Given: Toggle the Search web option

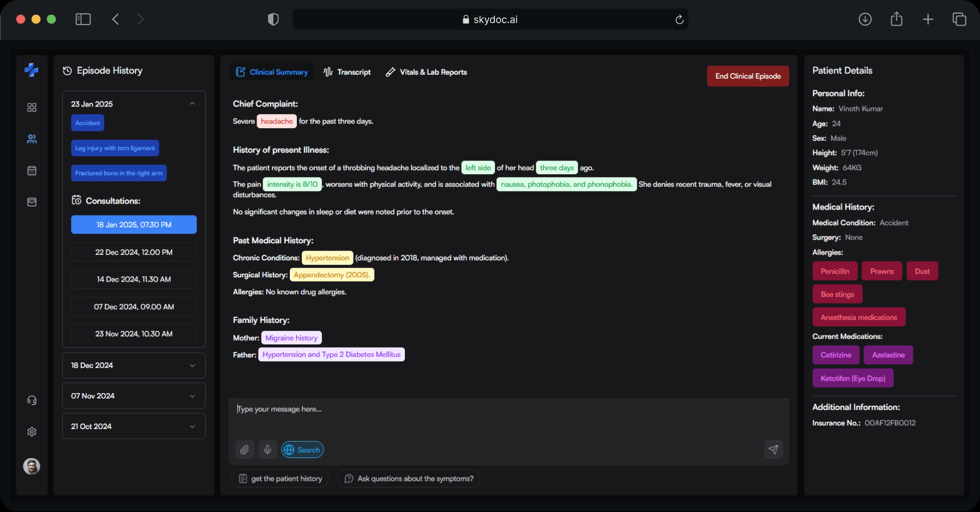Looking at the screenshot, I should (302, 450).
